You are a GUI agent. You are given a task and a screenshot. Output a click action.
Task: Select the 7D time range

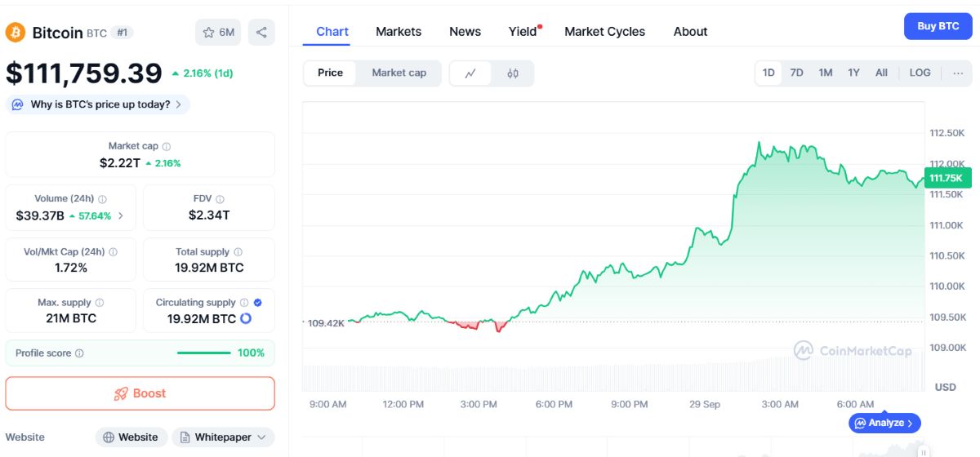click(796, 73)
